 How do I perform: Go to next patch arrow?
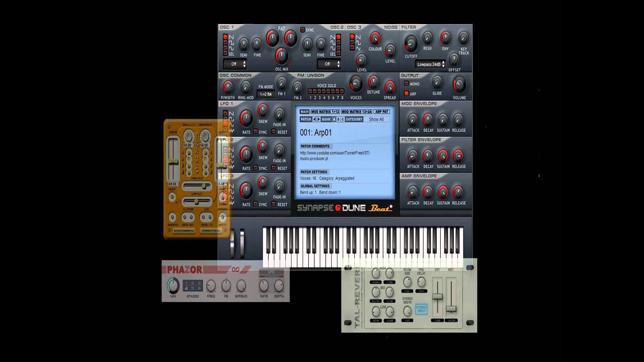[x=318, y=119]
